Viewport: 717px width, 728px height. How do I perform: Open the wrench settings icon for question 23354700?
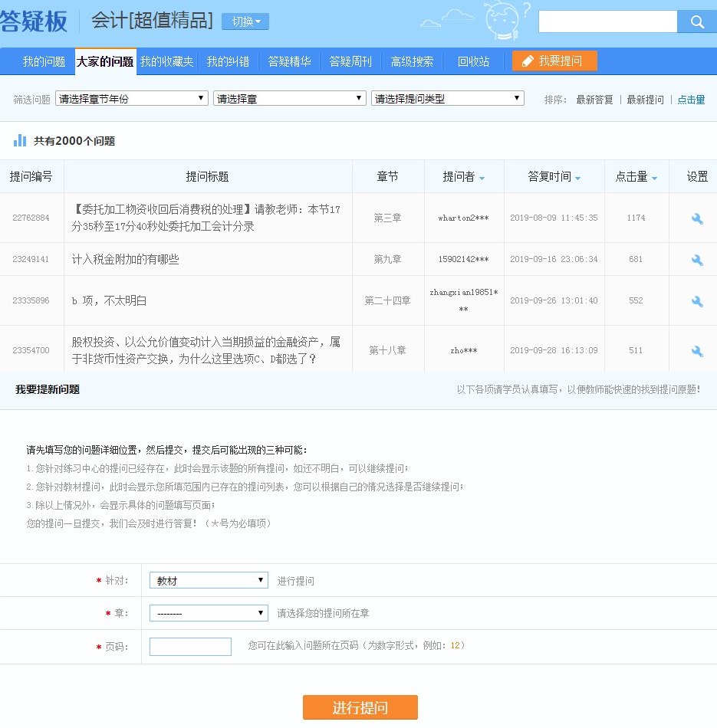coord(696,349)
